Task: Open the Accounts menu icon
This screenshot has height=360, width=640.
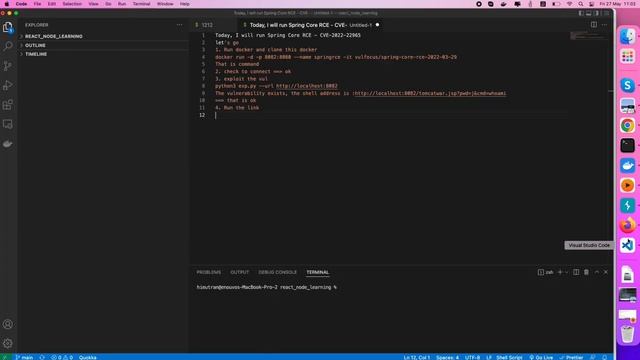Action: click(8, 324)
